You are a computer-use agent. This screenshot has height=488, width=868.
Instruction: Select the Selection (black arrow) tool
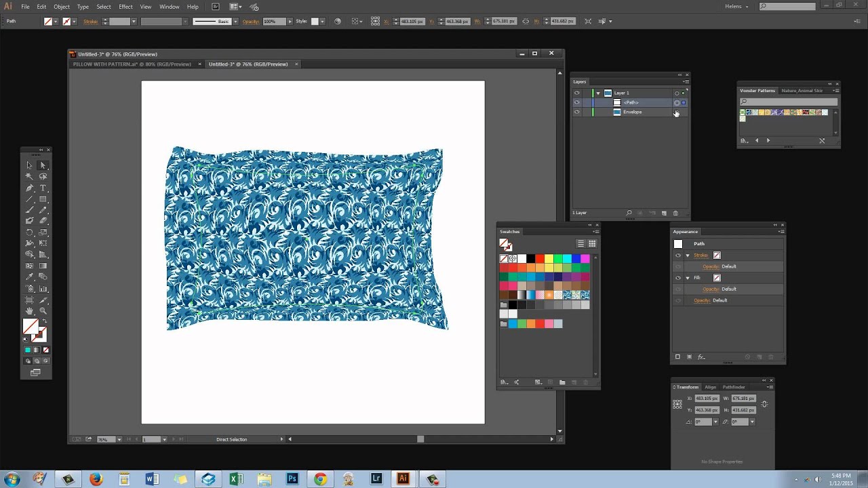(29, 165)
